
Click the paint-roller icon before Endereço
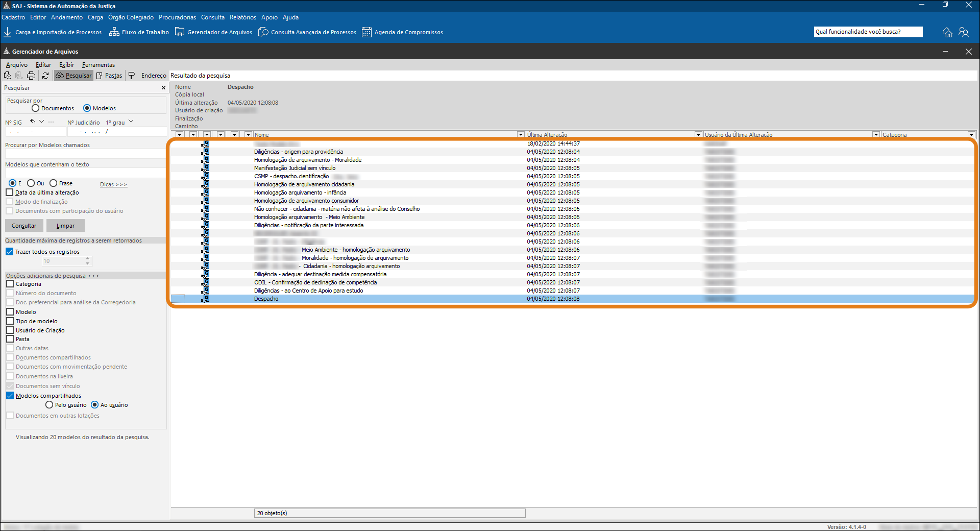pos(132,76)
